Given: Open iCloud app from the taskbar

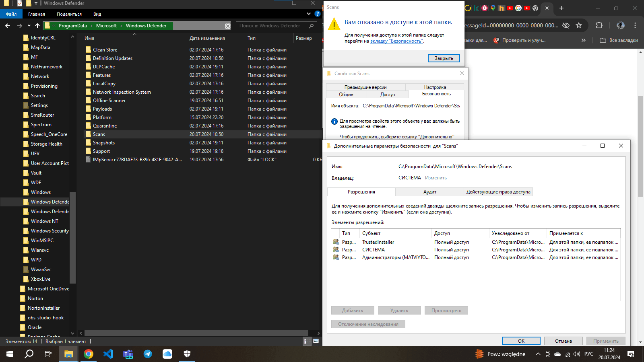Looking at the screenshot, I should (167, 354).
